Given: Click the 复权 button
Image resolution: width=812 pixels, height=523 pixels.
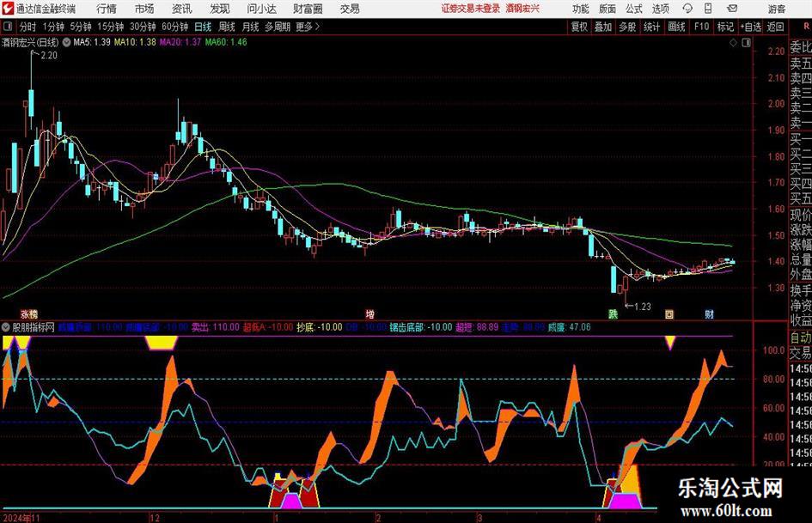Looking at the screenshot, I should 579,27.
